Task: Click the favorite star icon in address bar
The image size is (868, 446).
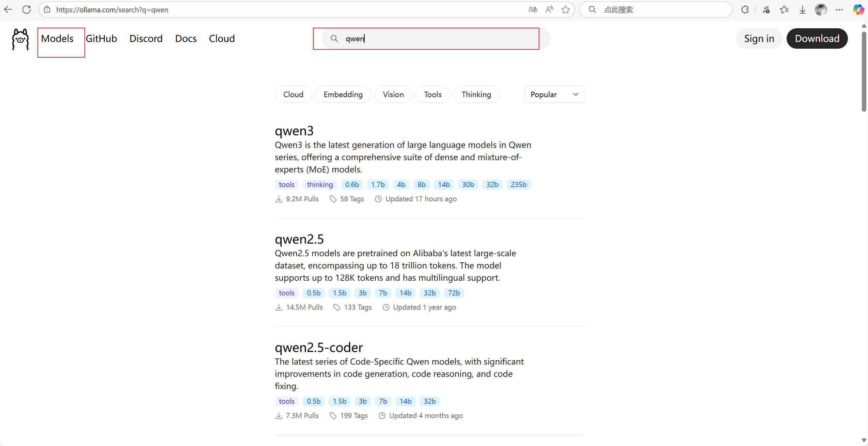Action: point(566,10)
